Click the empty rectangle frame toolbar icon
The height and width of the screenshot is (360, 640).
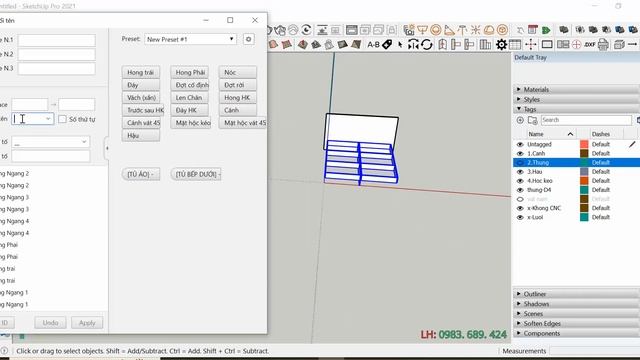(x=547, y=44)
